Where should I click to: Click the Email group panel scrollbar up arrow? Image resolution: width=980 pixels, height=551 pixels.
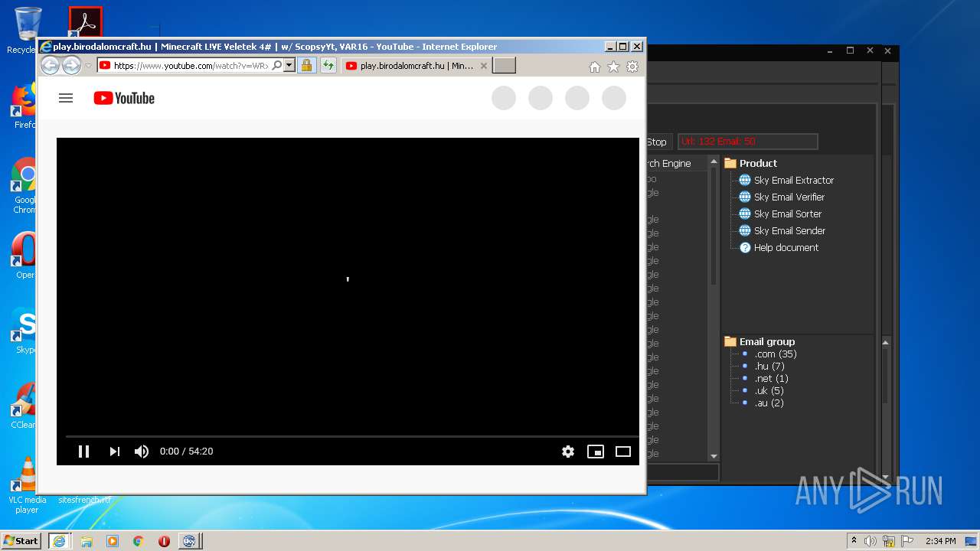[x=885, y=342]
